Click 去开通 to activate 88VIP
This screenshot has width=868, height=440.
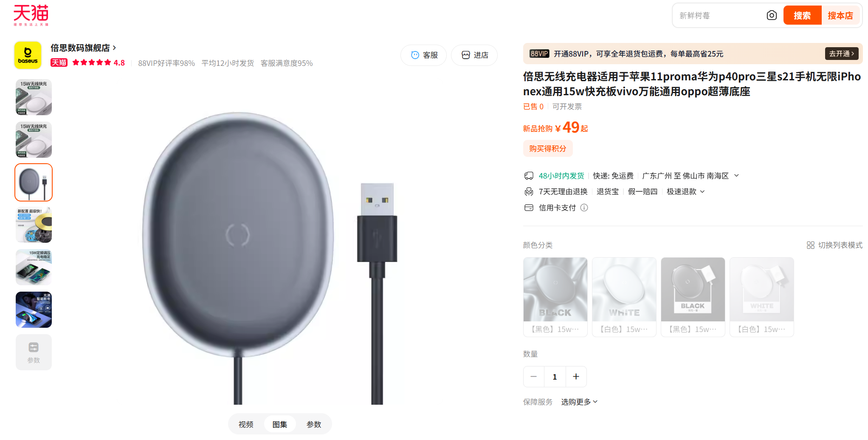(x=841, y=54)
